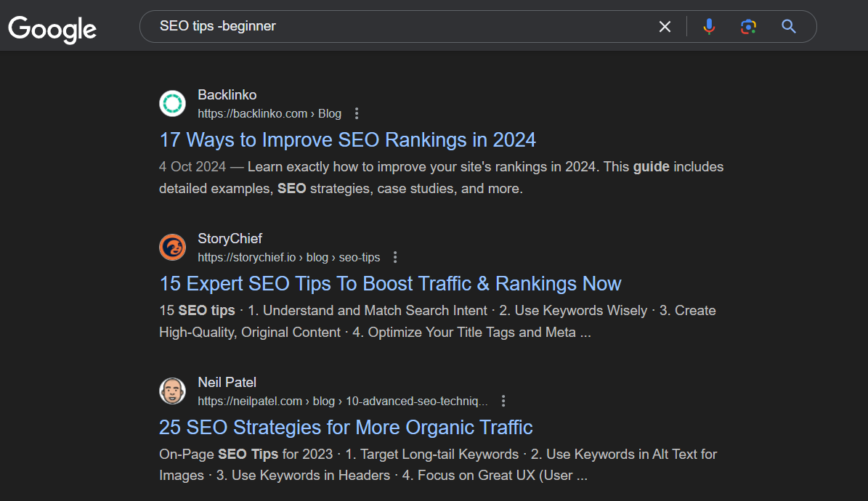Click the backlinko.com Blog URL
Image resolution: width=868 pixels, height=501 pixels.
click(269, 113)
